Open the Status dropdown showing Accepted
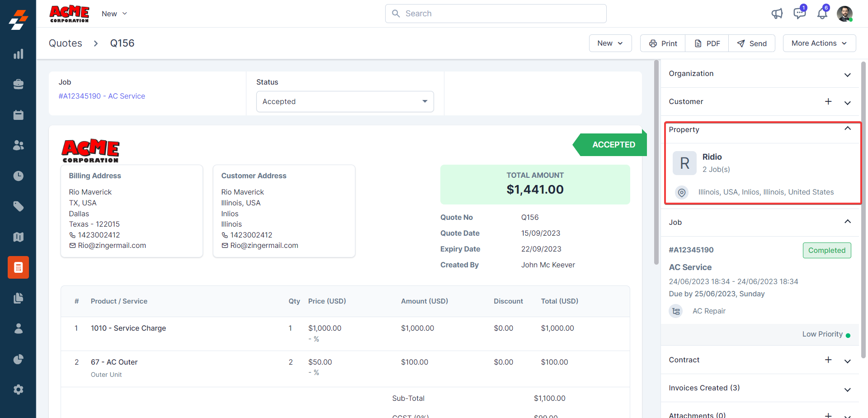868x418 pixels. pos(345,102)
